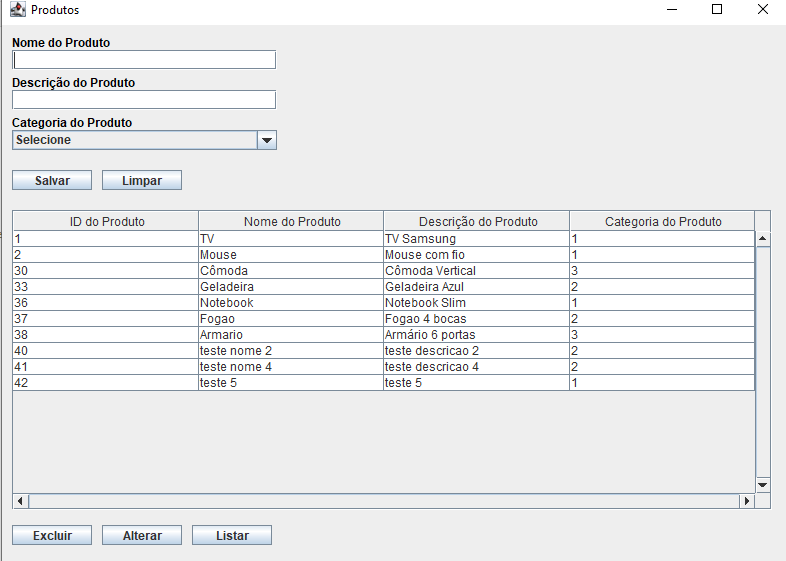Select the Cômoda Vertical cell
The height and width of the screenshot is (561, 786).
click(477, 271)
